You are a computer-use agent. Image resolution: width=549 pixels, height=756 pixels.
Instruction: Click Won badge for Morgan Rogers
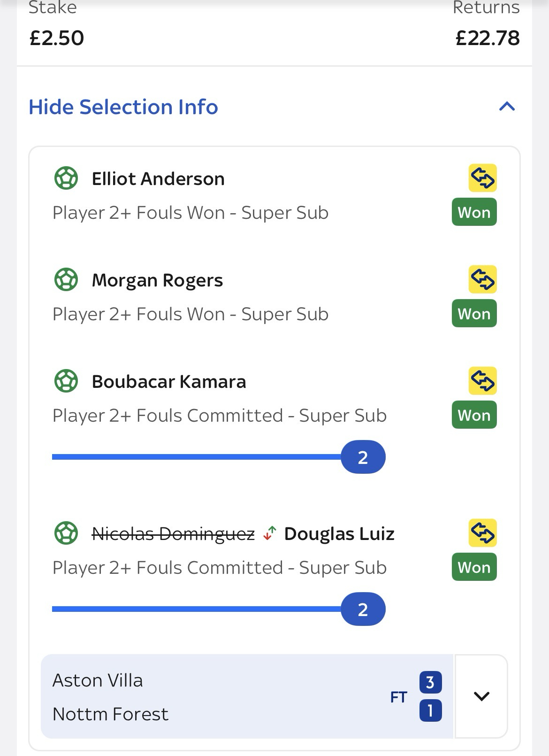474,314
